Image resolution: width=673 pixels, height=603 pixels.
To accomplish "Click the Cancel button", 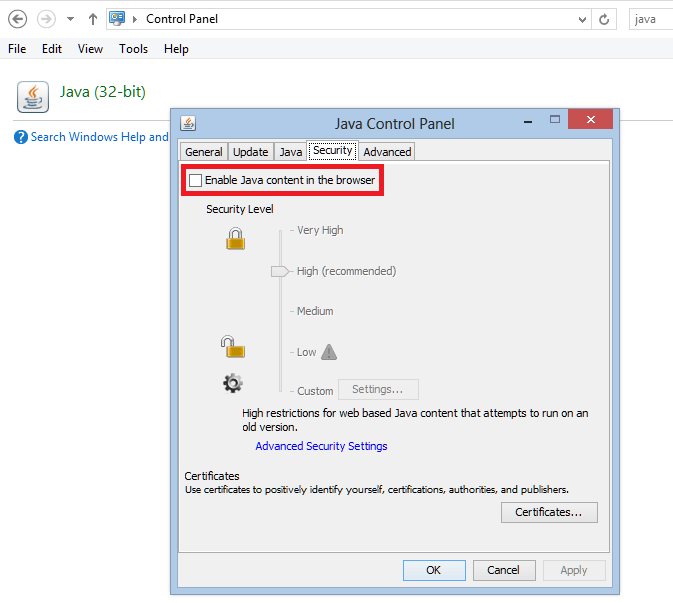I will point(504,570).
